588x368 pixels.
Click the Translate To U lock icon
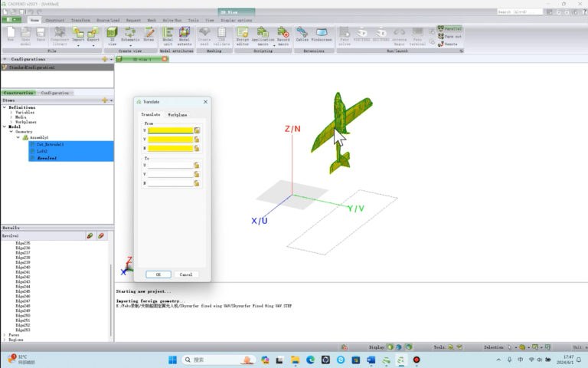(x=197, y=166)
